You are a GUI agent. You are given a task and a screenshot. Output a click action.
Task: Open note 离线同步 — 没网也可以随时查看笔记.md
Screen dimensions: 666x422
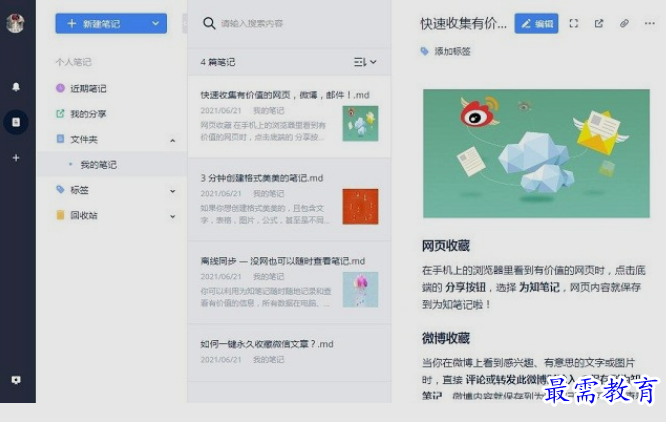289,282
